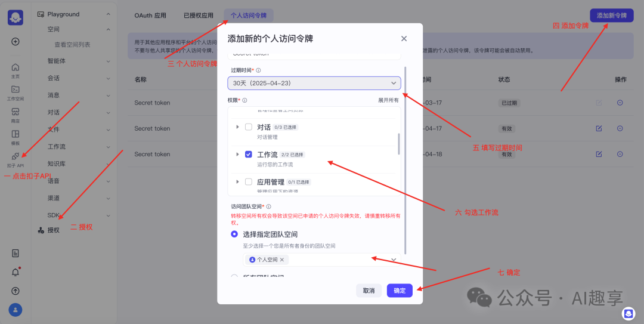Open the 语音 navigation item
The width and height of the screenshot is (644, 324).
tap(54, 181)
